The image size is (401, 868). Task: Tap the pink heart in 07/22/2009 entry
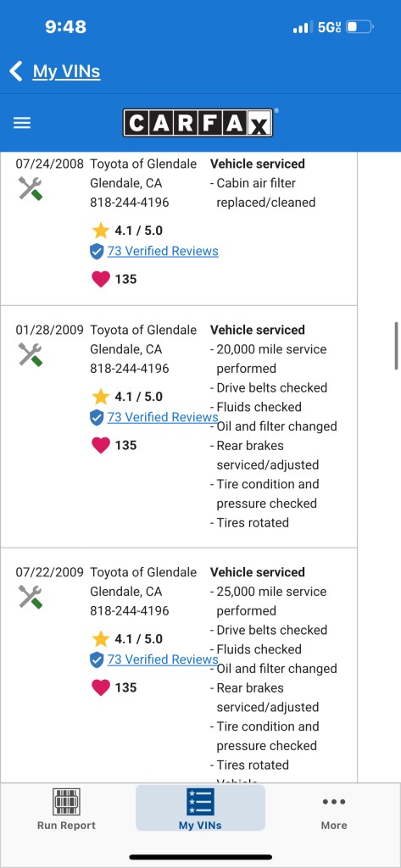pos(101,687)
